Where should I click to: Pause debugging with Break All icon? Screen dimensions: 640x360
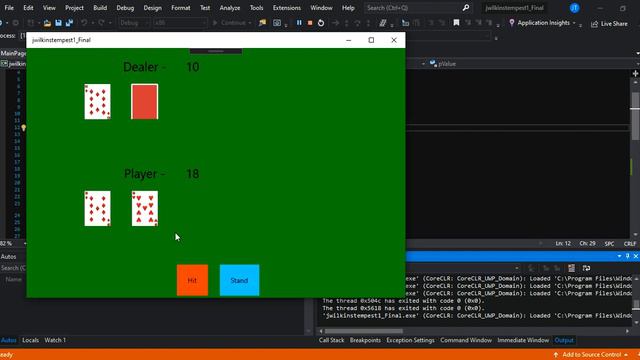pos(299,23)
